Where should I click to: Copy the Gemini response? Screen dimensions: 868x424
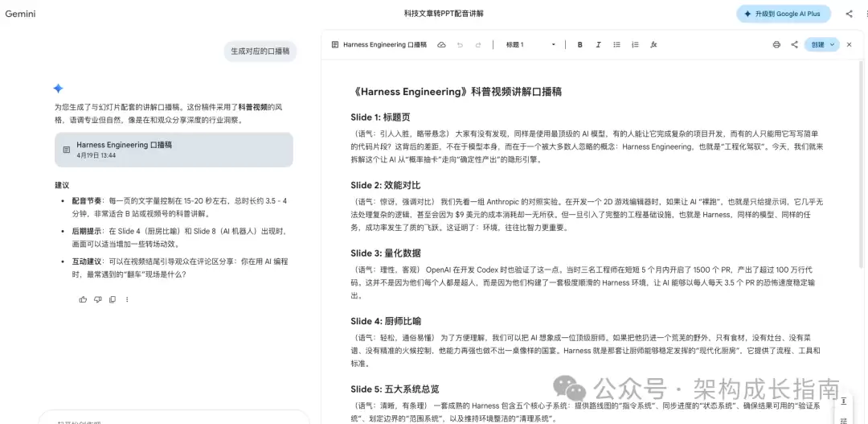112,299
